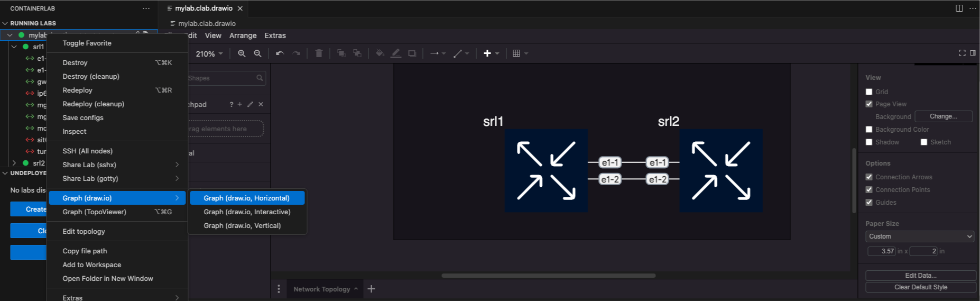
Task: Click the horizontal canvas scrollbar
Action: (548, 276)
